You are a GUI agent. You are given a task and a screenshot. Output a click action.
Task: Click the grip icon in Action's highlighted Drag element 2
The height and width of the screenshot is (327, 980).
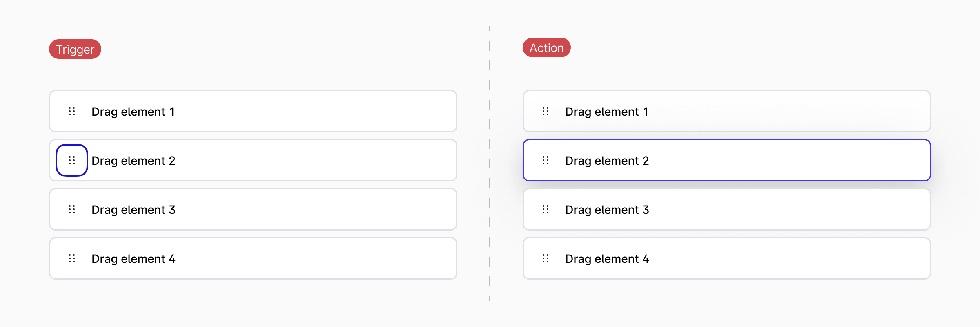[x=546, y=160]
